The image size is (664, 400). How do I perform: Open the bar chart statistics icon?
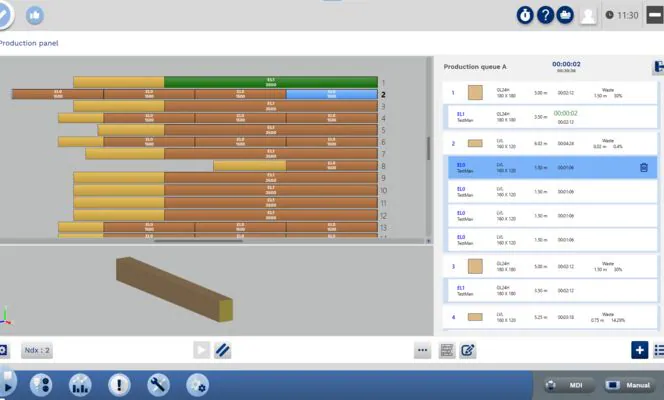click(80, 385)
